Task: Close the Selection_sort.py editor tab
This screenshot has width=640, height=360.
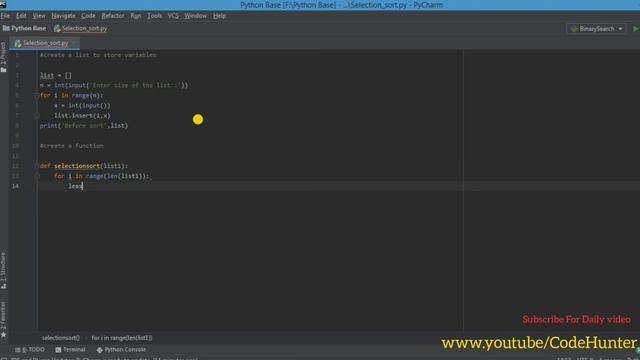Action: (x=74, y=43)
